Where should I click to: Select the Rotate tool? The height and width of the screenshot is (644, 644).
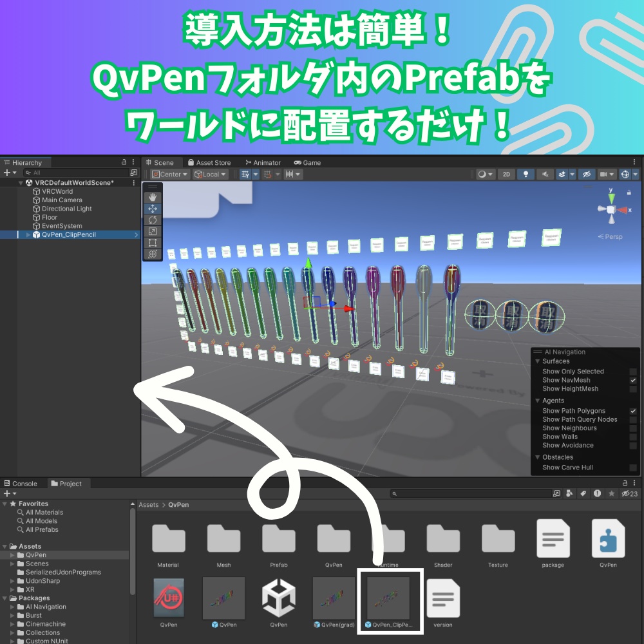pos(153,220)
